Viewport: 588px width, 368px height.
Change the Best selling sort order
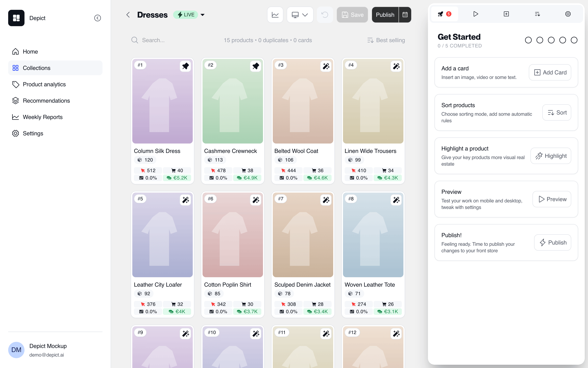click(x=386, y=40)
